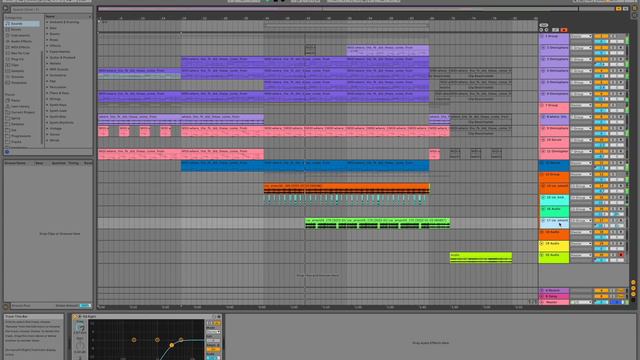Open automation chooser of 10 Serum track
Viewport: 640px width, 360px height.
click(581, 140)
